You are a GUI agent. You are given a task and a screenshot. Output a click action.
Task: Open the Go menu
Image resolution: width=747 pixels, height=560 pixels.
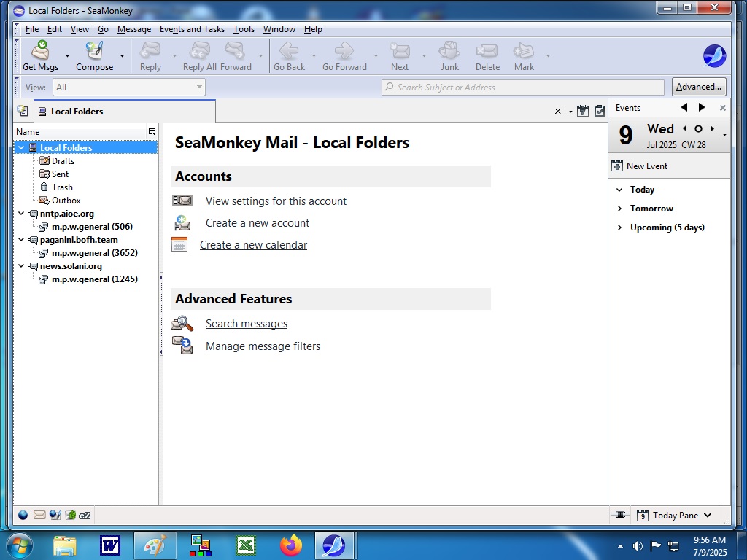[x=103, y=29]
